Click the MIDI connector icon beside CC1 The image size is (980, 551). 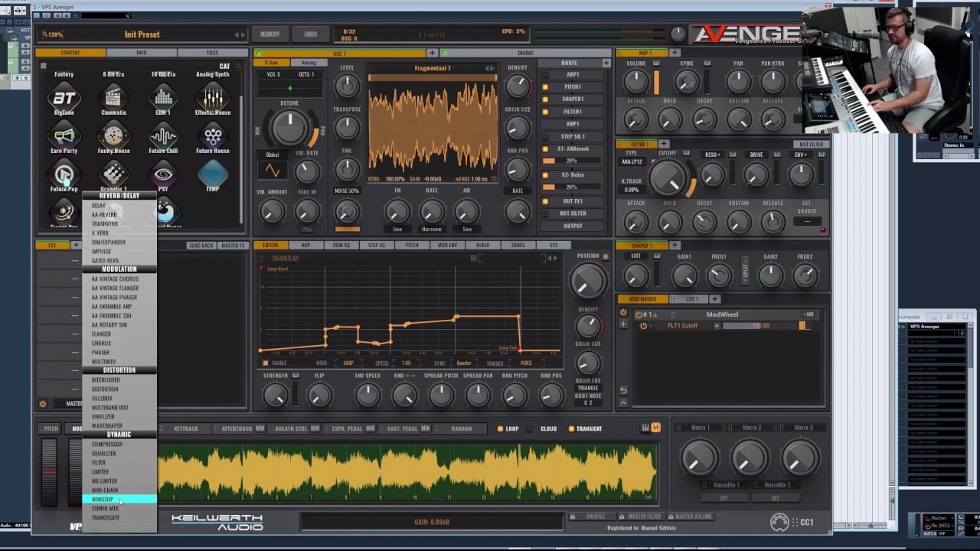(x=779, y=522)
